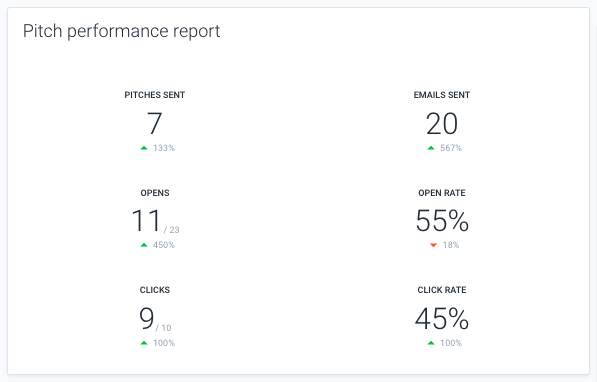Click the 45% click rate figure
This screenshot has width=597, height=382.
[x=442, y=318]
